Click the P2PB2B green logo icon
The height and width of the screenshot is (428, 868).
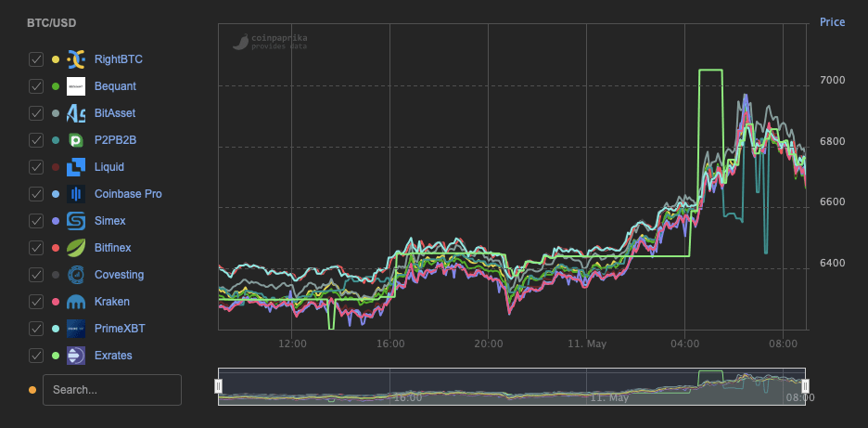pyautogui.click(x=76, y=140)
